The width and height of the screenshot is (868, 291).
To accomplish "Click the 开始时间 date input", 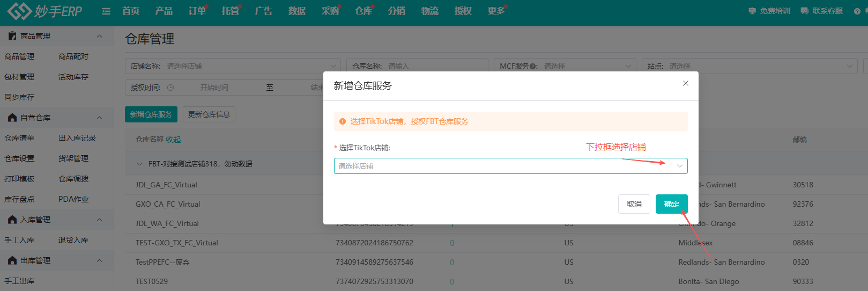I will 214,88.
